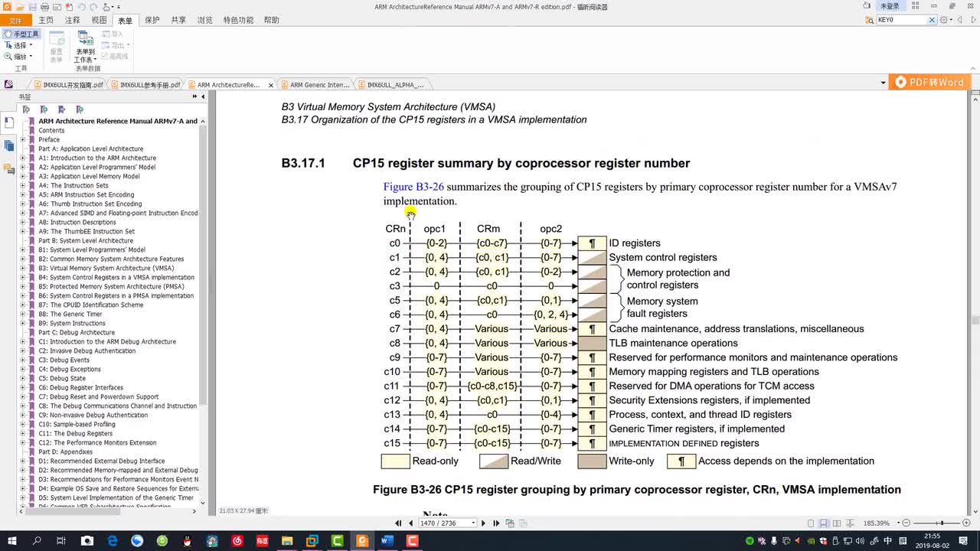
Task: Click the fourth bookmark toolbar icon
Action: coord(79,109)
